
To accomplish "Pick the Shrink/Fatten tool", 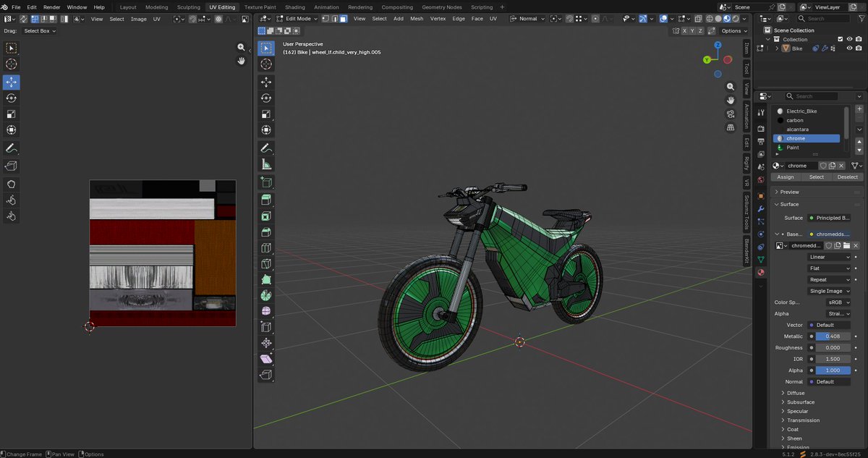I will 265,343.
